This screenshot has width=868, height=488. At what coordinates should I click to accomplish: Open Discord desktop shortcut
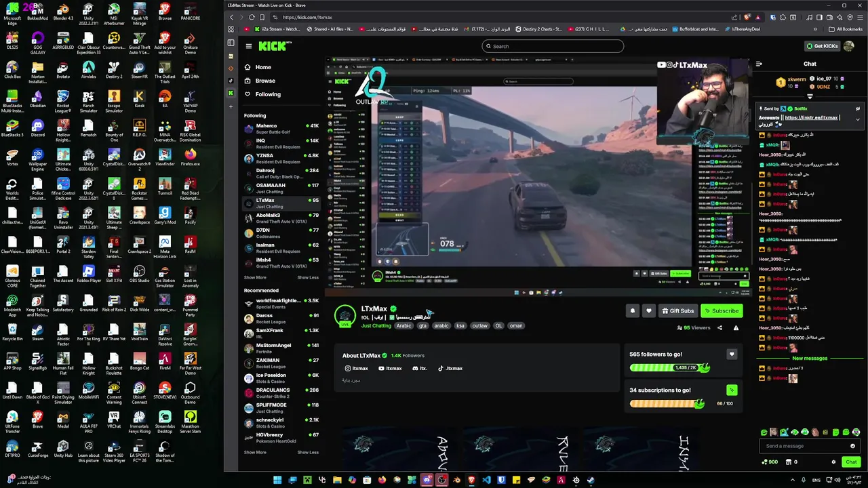click(37, 128)
